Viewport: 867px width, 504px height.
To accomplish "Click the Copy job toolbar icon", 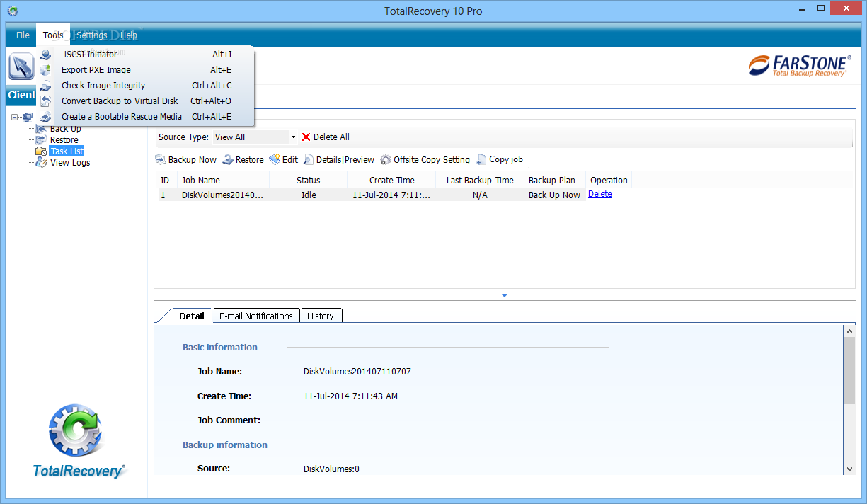I will point(481,160).
